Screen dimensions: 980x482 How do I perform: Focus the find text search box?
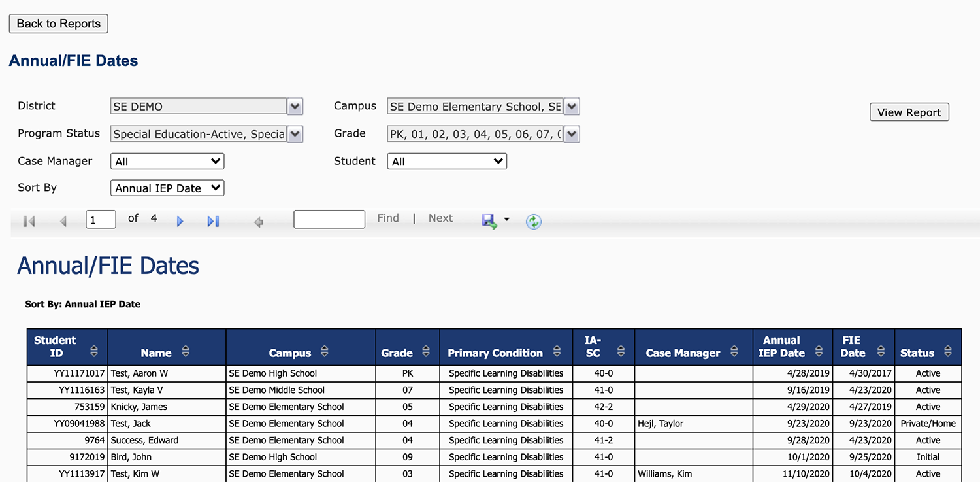point(329,219)
